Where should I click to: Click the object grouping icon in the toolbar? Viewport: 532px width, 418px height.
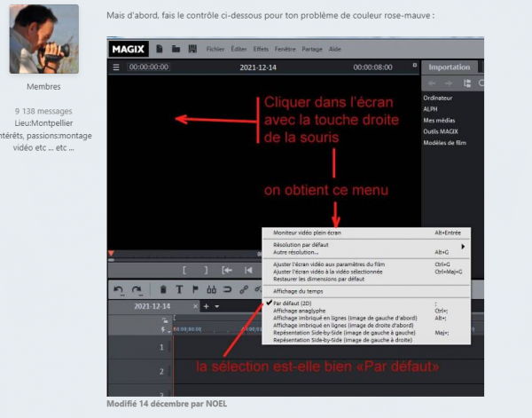(x=211, y=289)
